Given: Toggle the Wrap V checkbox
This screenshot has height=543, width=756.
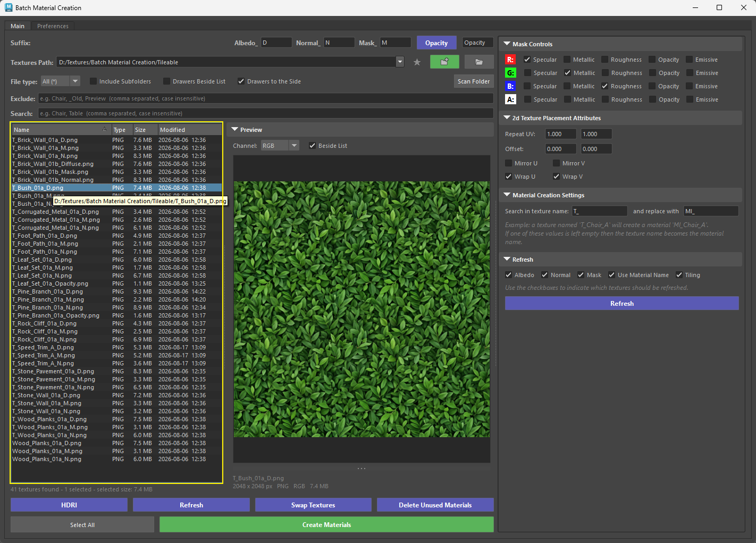Looking at the screenshot, I should click(557, 177).
